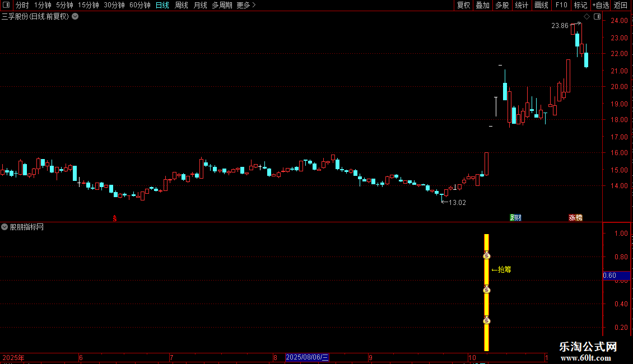Open the dropdown next to 三孚股份(日线.前复权)
Viewport: 633px width, 364px height.
(x=75, y=17)
